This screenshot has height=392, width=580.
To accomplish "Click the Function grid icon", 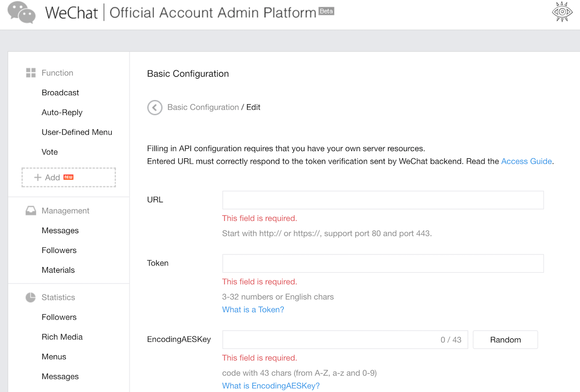I will tap(31, 73).
